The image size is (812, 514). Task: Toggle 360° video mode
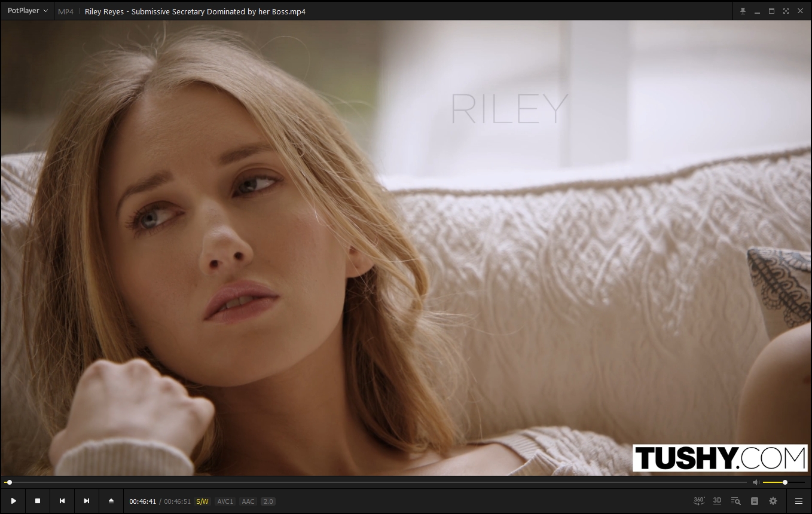click(x=698, y=501)
